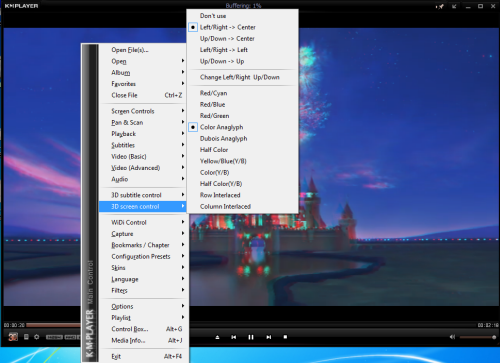The height and width of the screenshot is (363, 500).
Task: Open the Playlist submenu
Action: coord(143,318)
